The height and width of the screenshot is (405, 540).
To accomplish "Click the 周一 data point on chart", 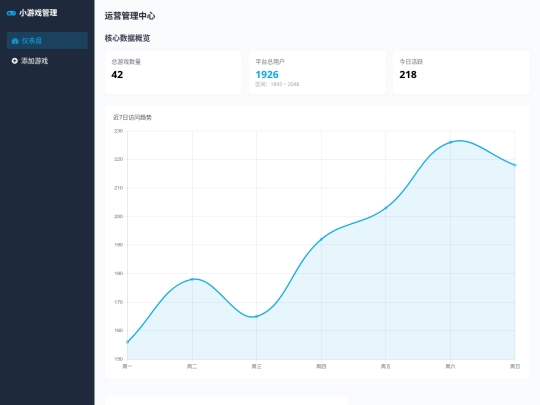I will (128, 342).
